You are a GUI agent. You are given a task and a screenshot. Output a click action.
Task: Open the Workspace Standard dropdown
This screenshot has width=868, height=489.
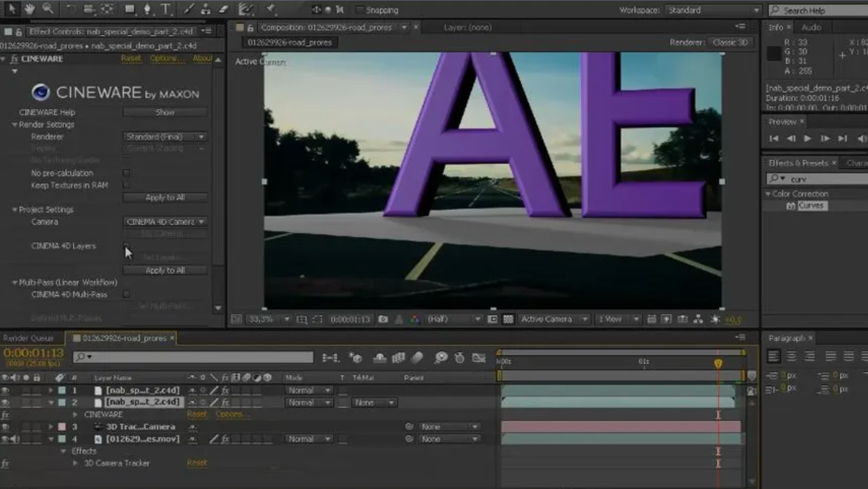712,10
